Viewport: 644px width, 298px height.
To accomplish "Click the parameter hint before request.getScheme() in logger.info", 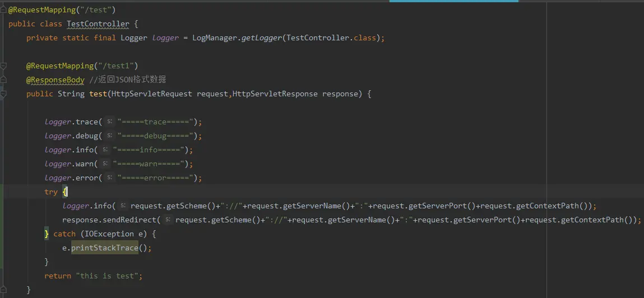I will point(123,206).
